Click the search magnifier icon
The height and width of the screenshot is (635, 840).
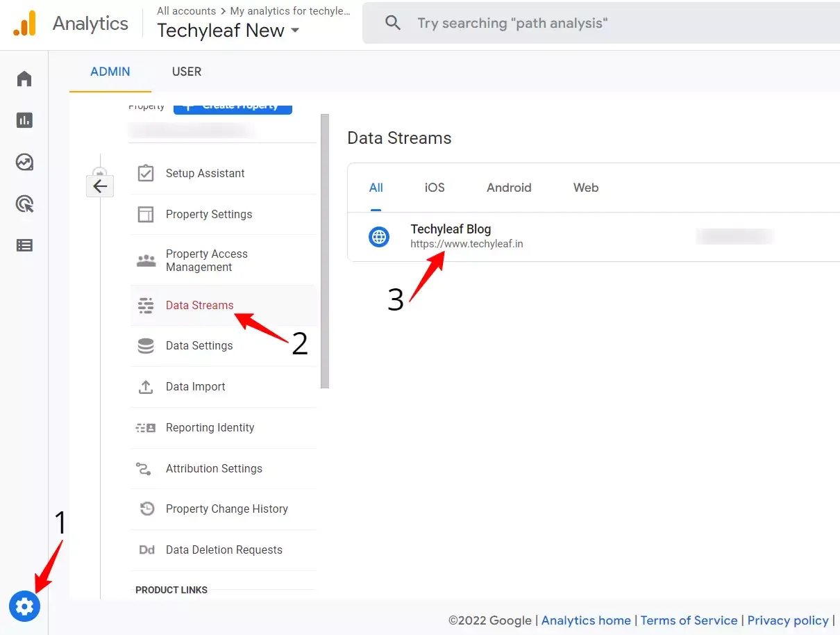(x=393, y=23)
